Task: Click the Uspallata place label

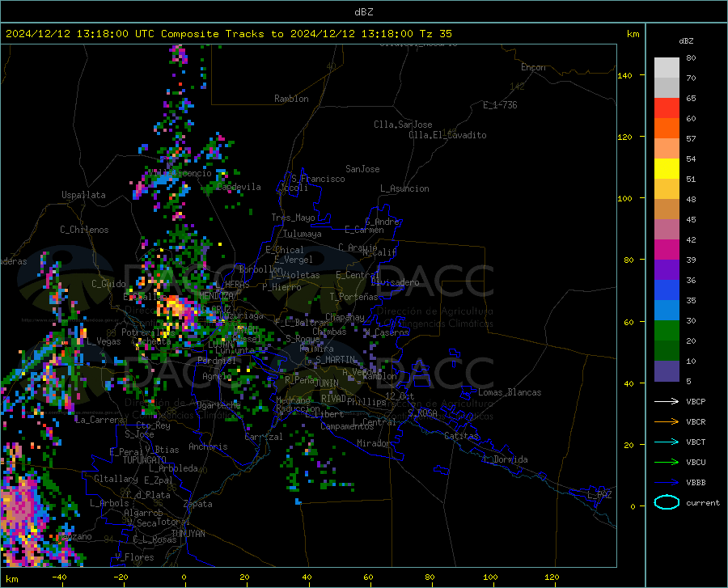Action: coord(83,195)
